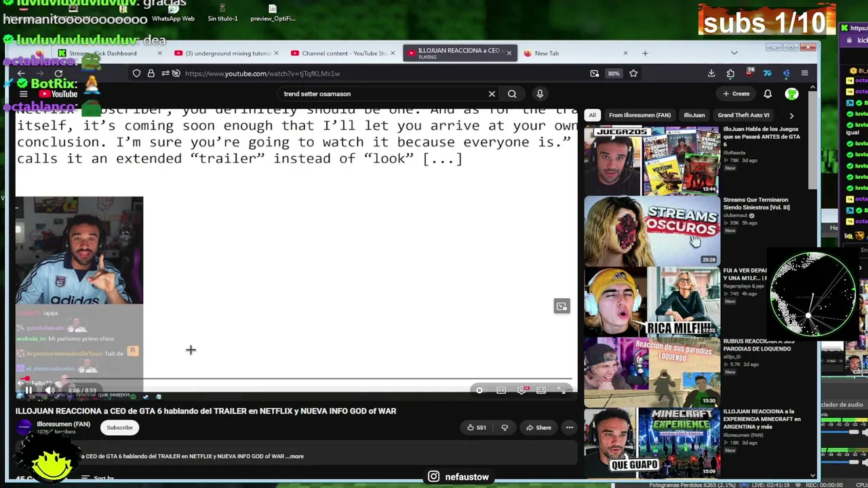Close the New Tab tab
Image resolution: width=868 pixels, height=488 pixels.
pyautogui.click(x=625, y=53)
